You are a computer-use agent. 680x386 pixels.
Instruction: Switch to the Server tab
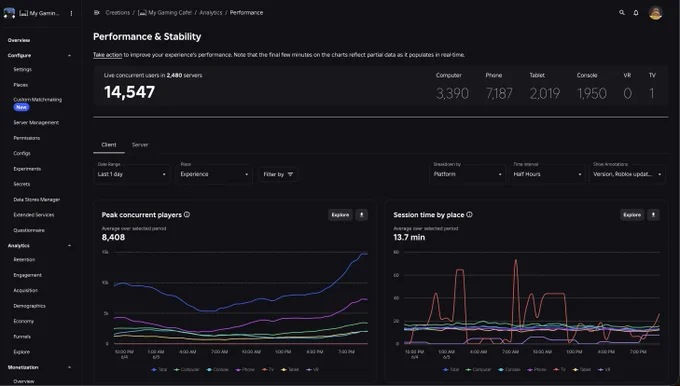click(x=140, y=145)
